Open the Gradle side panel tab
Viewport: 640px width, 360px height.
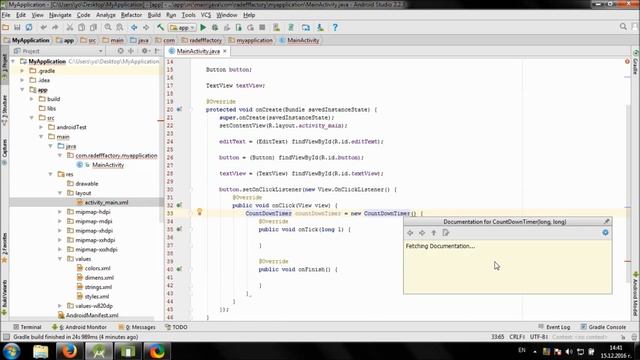tap(636, 63)
